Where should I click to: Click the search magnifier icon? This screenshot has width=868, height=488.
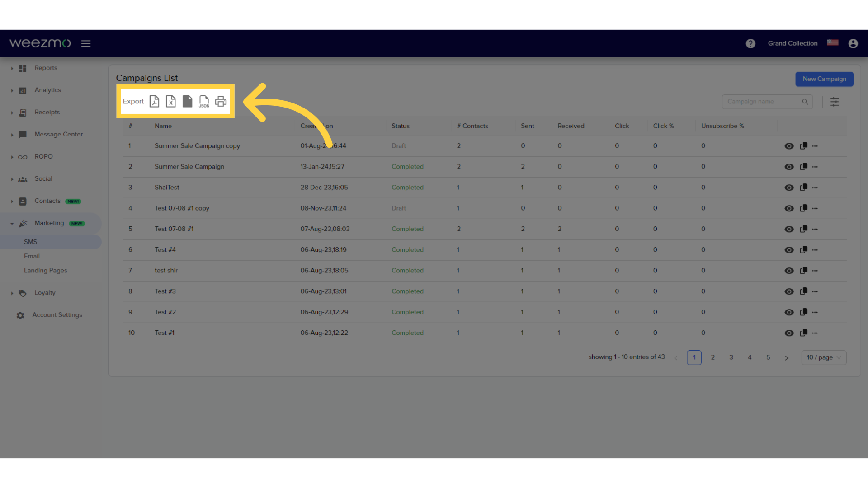805,102
